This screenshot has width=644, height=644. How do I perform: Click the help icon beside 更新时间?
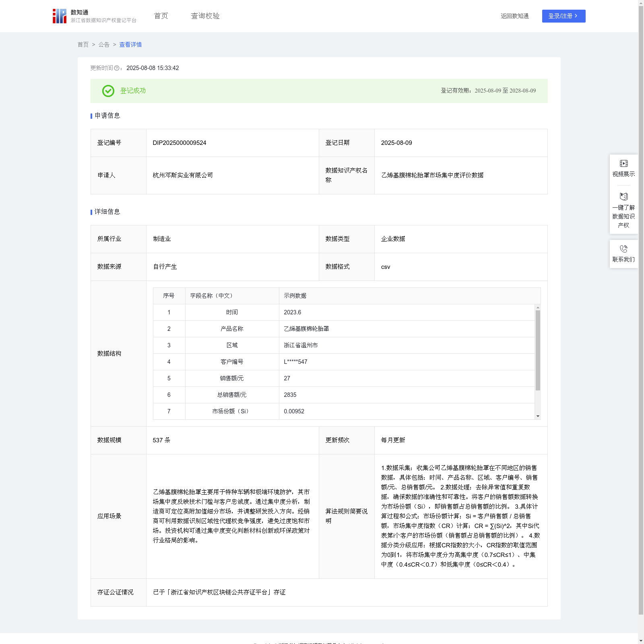(x=117, y=68)
